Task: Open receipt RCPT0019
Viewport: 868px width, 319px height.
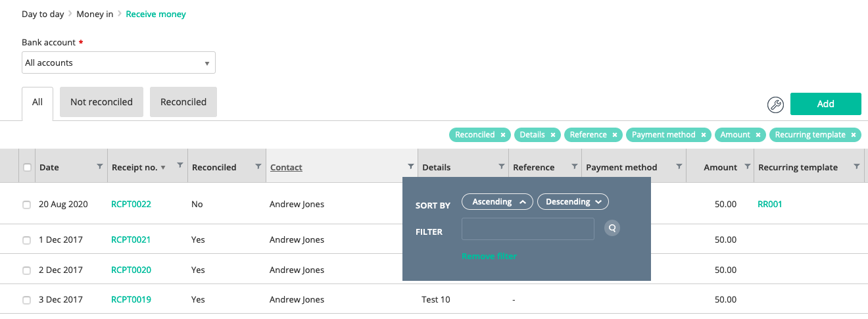Action: [x=131, y=299]
